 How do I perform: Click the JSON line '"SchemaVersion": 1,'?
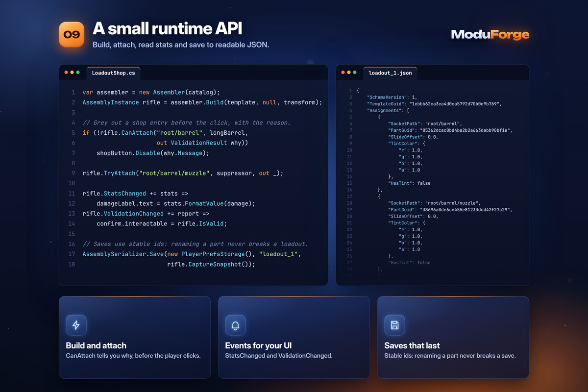pyautogui.click(x=392, y=97)
